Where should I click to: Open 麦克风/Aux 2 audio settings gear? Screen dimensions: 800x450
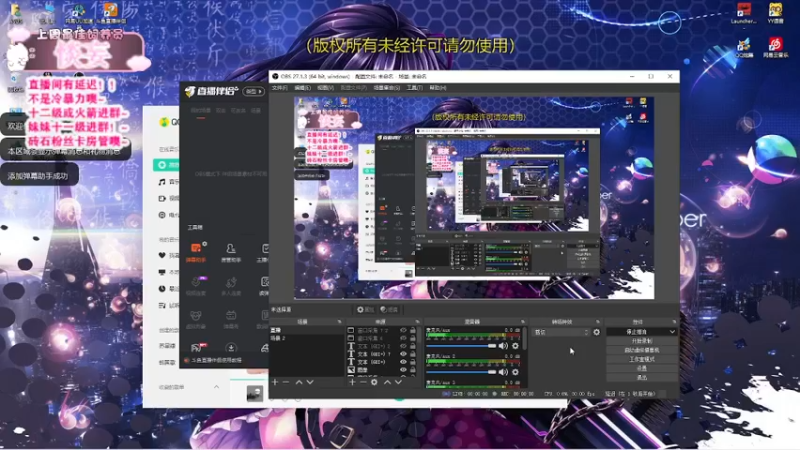click(x=515, y=372)
